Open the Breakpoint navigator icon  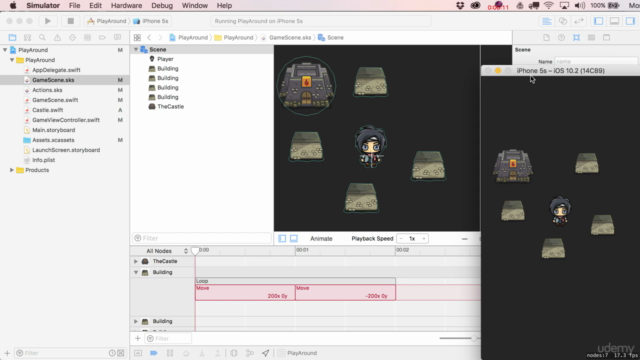click(x=102, y=38)
